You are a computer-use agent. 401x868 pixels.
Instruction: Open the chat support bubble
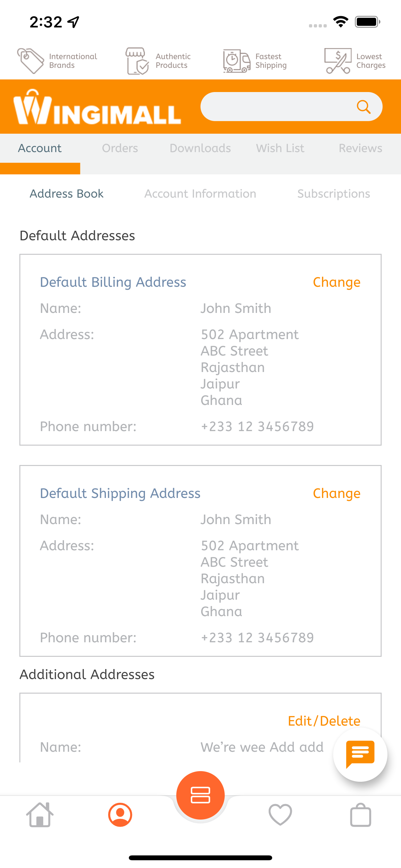pyautogui.click(x=360, y=754)
